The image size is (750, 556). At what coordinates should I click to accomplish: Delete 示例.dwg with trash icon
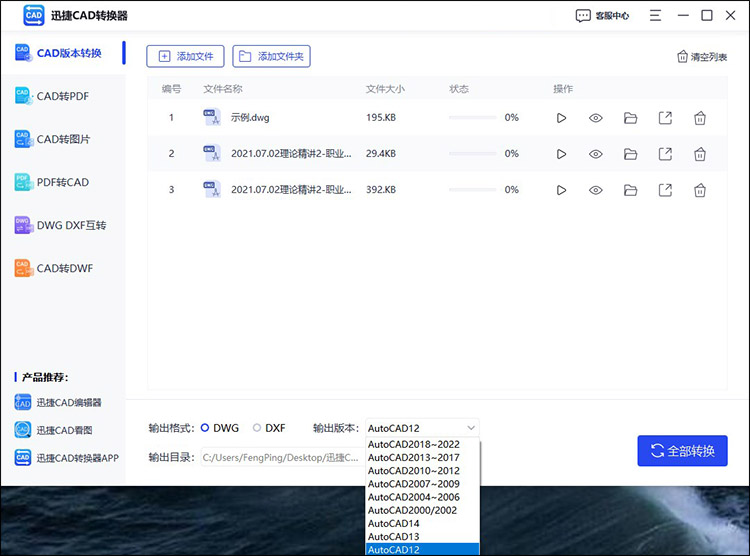tap(700, 118)
